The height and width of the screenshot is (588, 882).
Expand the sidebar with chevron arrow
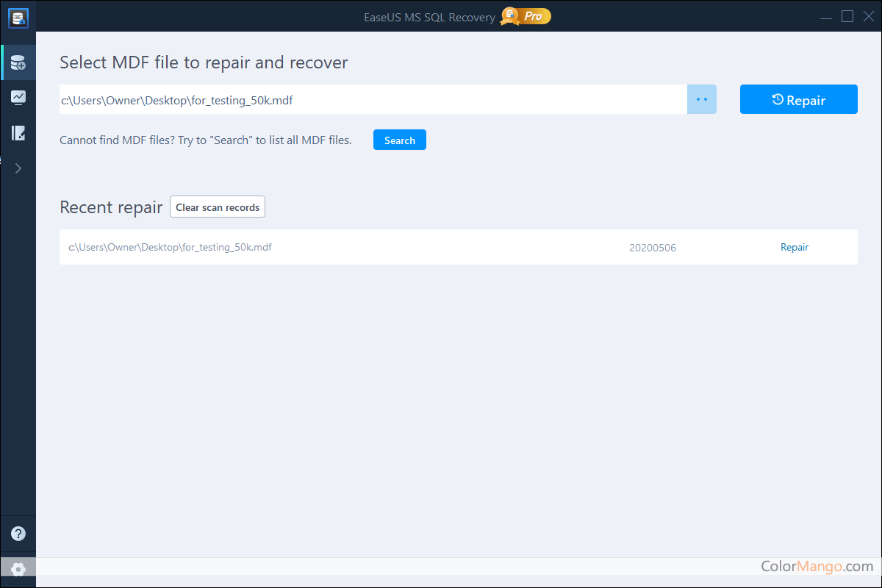(18, 168)
